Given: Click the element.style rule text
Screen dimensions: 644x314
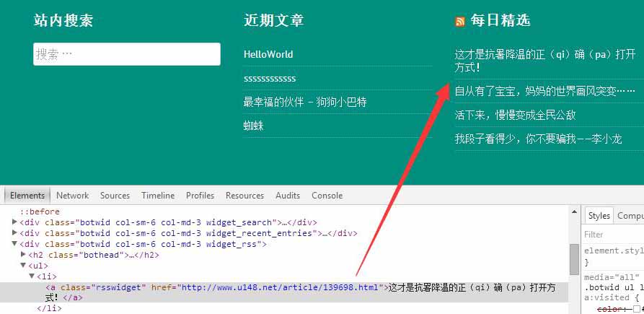Looking at the screenshot, I should (x=614, y=250).
